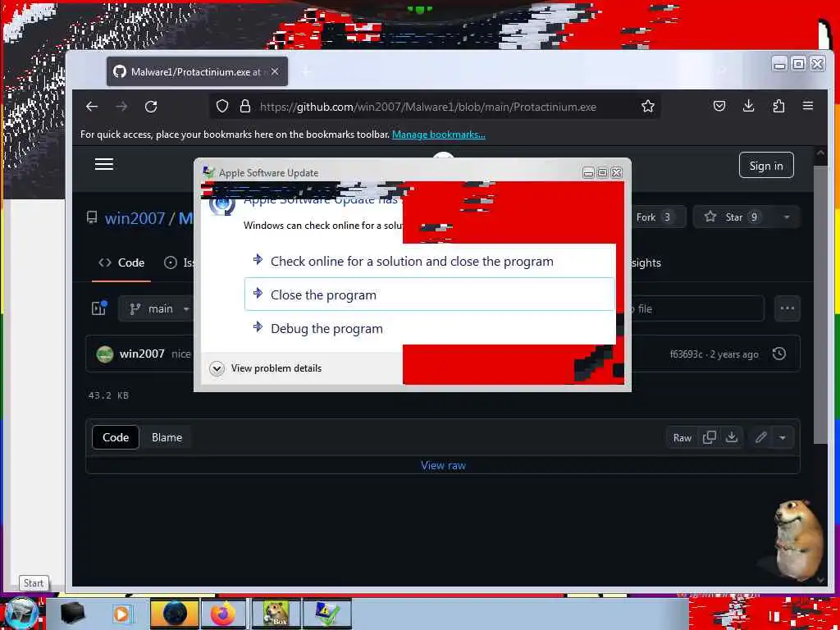Bookmark this page with the star icon
Image resolution: width=840 pixels, height=630 pixels.
(648, 106)
